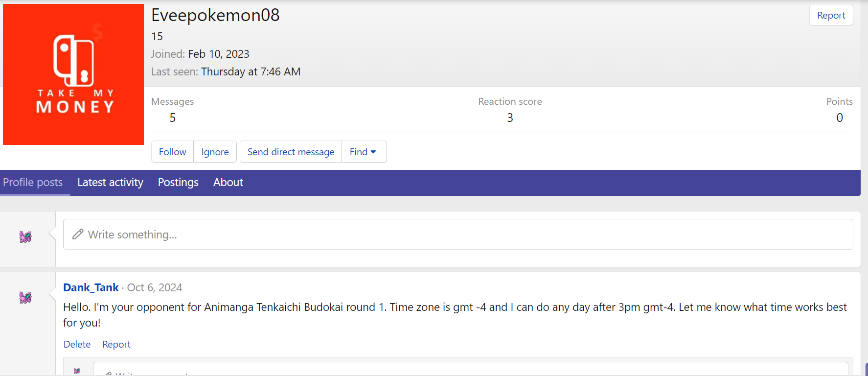This screenshot has height=376, width=868.
Task: Switch to the Latest activity tab
Action: [x=110, y=183]
